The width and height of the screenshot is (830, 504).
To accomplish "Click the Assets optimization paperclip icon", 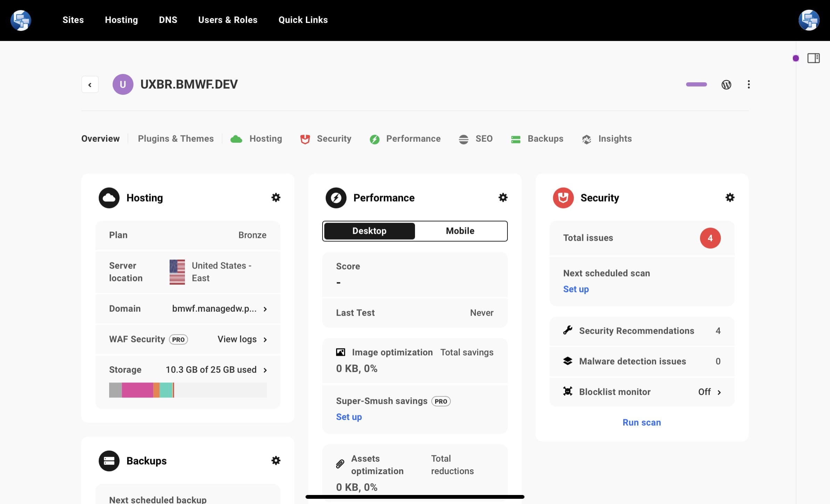I will 340,464.
